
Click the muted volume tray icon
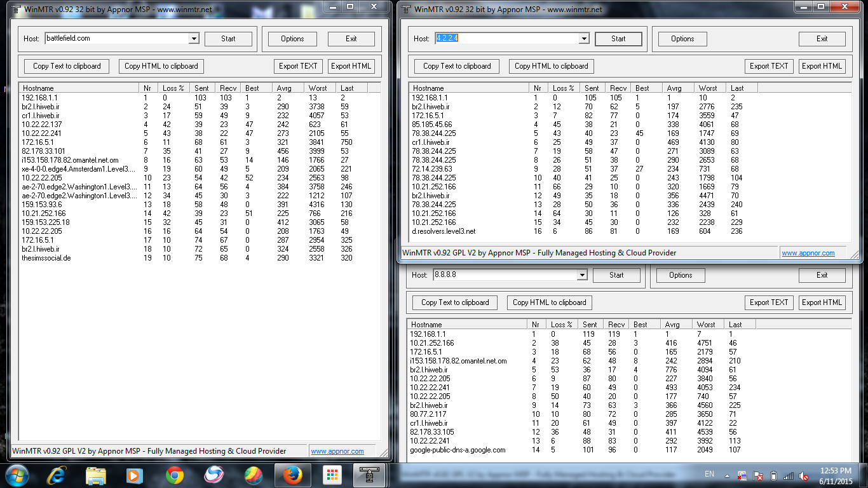pyautogui.click(x=804, y=475)
